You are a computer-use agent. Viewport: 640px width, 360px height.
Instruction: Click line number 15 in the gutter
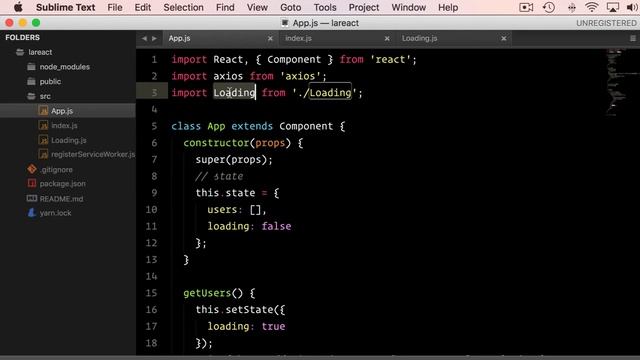[x=151, y=293]
